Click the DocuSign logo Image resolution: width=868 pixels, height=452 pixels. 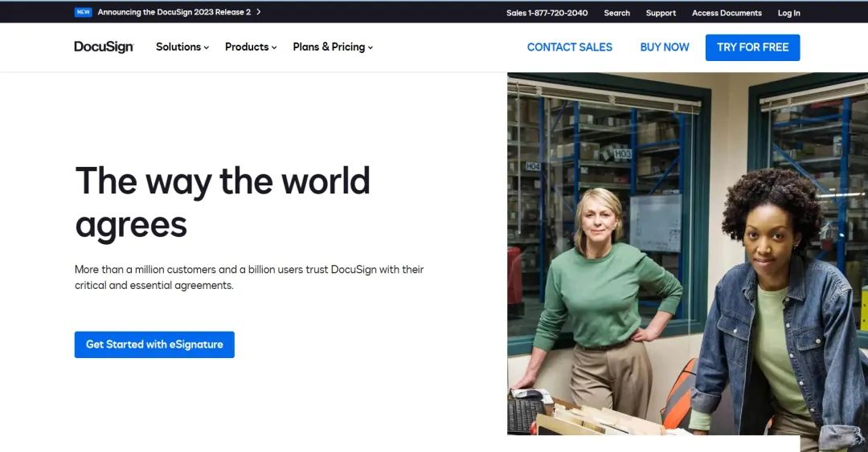click(104, 47)
